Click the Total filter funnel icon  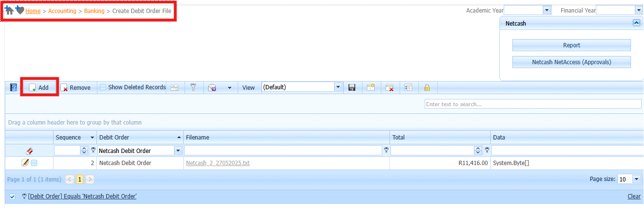pos(487,150)
